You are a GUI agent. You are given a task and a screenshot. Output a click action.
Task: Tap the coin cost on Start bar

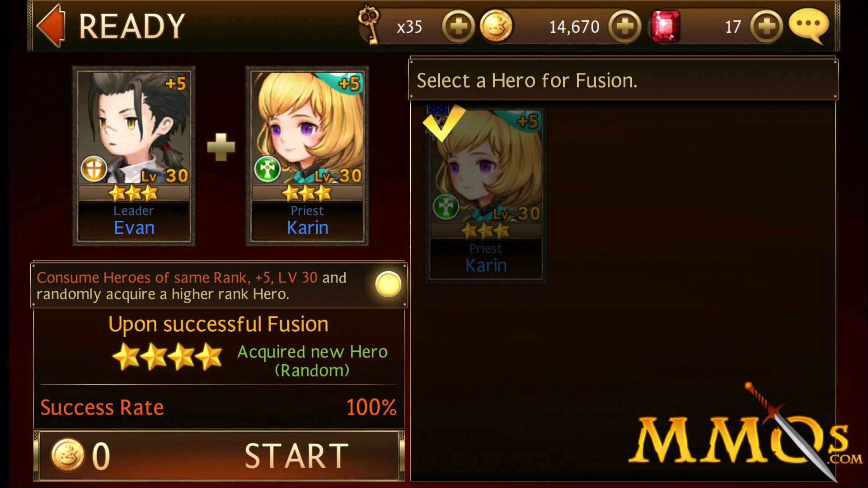[x=80, y=456]
